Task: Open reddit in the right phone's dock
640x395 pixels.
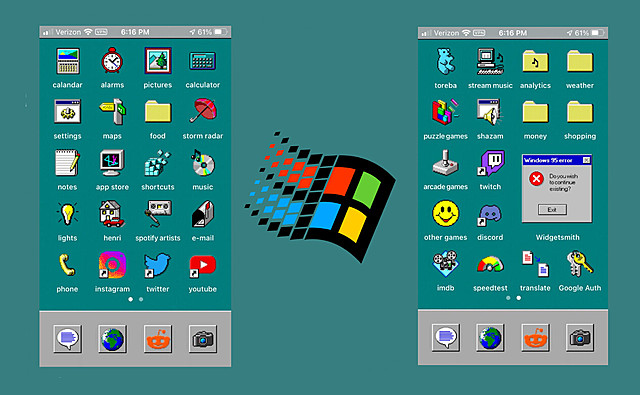Action: click(535, 337)
